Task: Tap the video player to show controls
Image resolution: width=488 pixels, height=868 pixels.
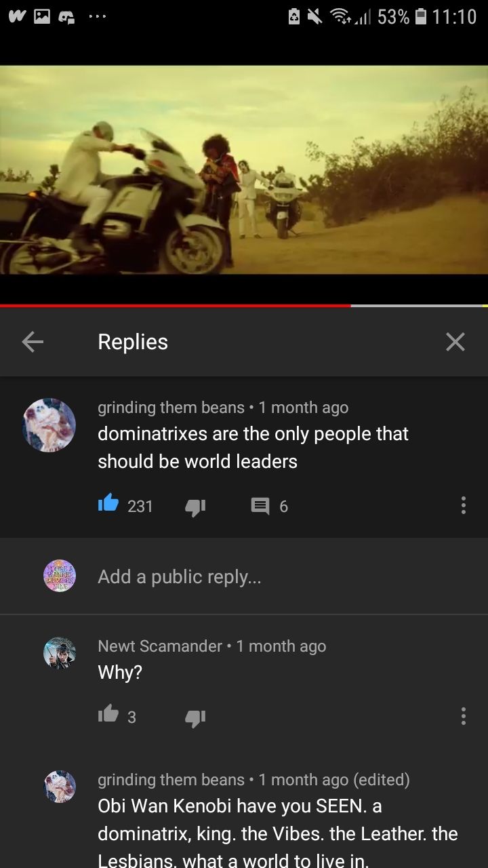Action: (x=244, y=170)
